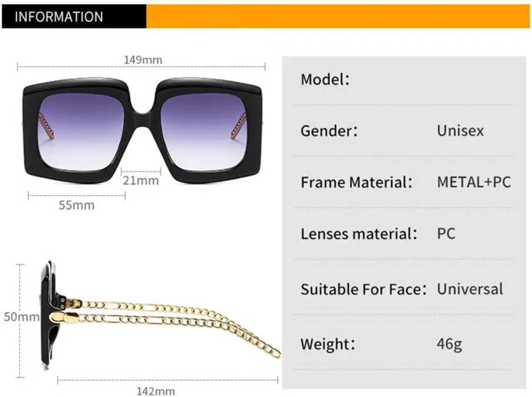
Task: Click the INFORMATION header label
Action: [59, 16]
